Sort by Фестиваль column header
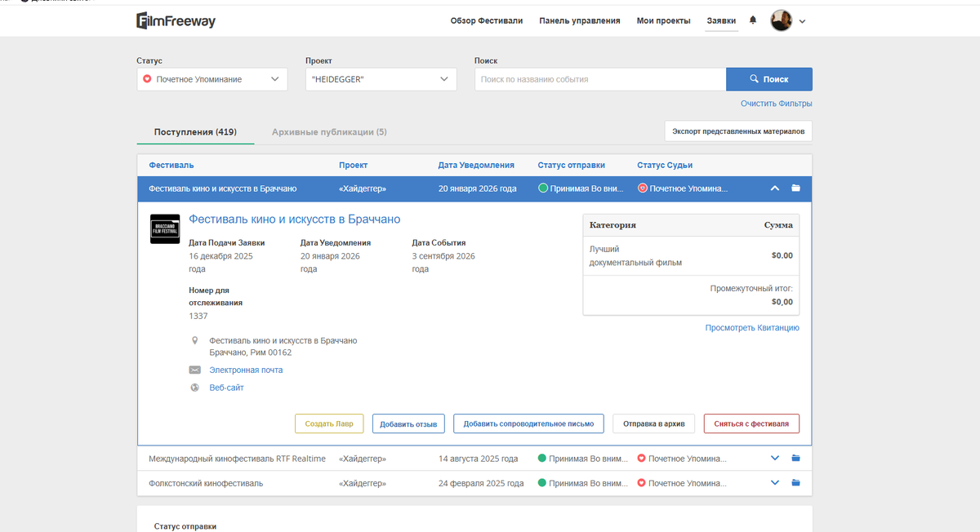The width and height of the screenshot is (980, 532). coord(171,166)
